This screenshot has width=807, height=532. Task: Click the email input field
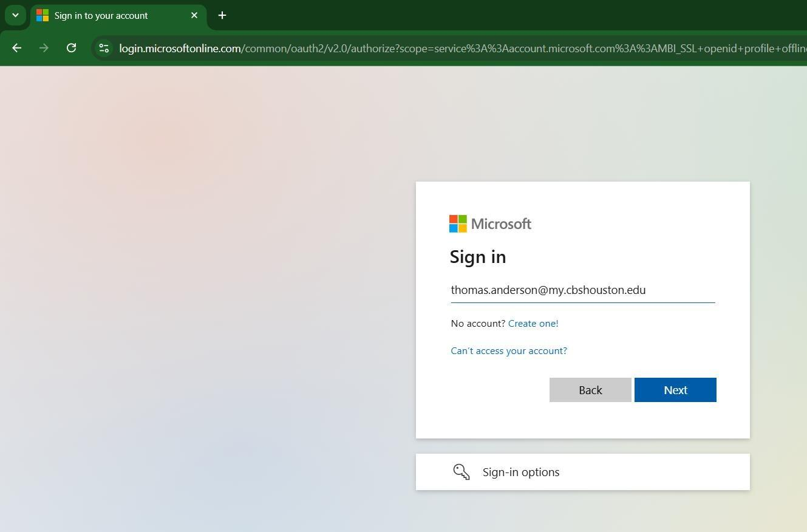click(x=583, y=290)
